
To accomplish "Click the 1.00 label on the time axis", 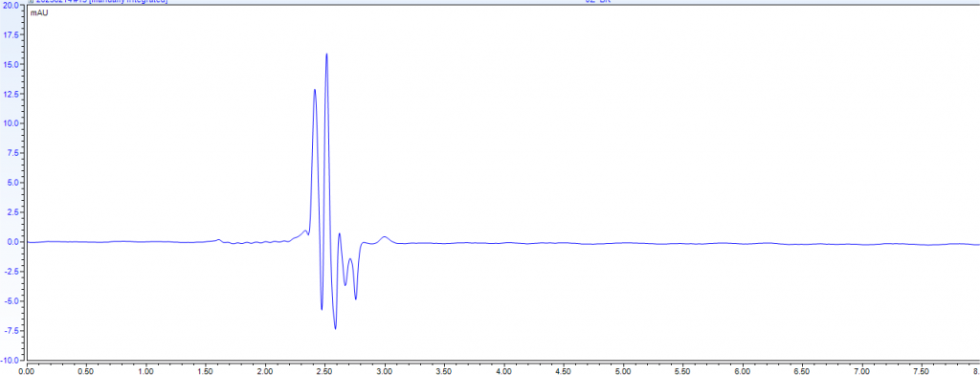I will pyautogui.click(x=146, y=370).
